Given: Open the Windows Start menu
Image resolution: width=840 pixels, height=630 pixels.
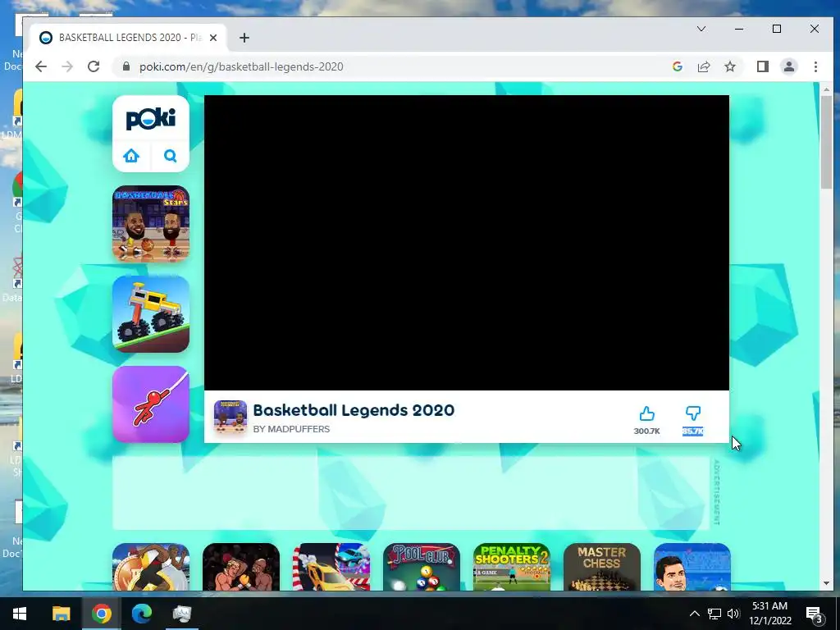Looking at the screenshot, I should click(x=20, y=614).
